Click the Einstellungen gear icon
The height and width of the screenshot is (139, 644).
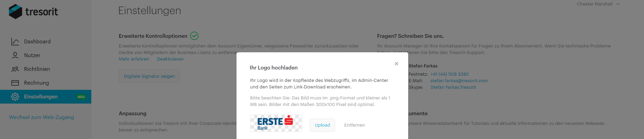click(x=15, y=97)
